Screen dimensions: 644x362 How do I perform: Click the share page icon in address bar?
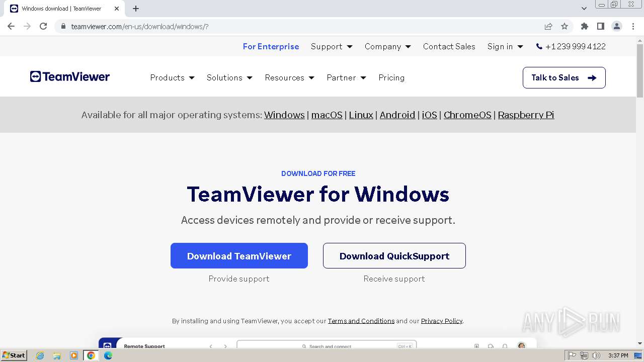(x=548, y=26)
